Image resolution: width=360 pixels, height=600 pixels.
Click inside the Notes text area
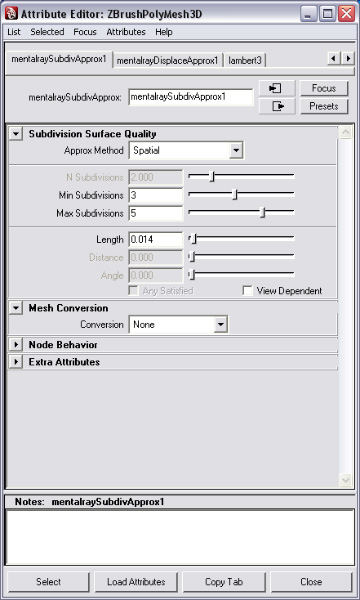(x=180, y=537)
